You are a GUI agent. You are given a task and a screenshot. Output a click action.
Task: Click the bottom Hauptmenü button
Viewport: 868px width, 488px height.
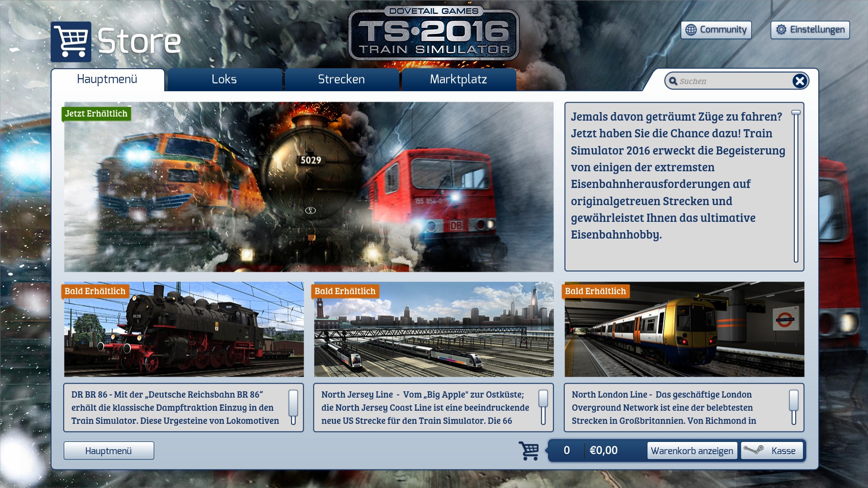click(x=108, y=450)
